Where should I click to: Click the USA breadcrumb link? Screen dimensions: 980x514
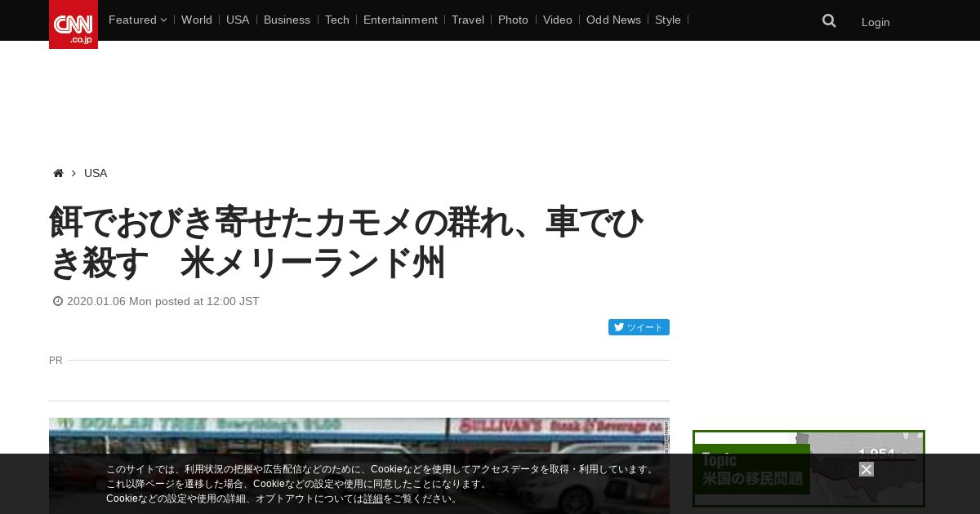click(x=96, y=173)
